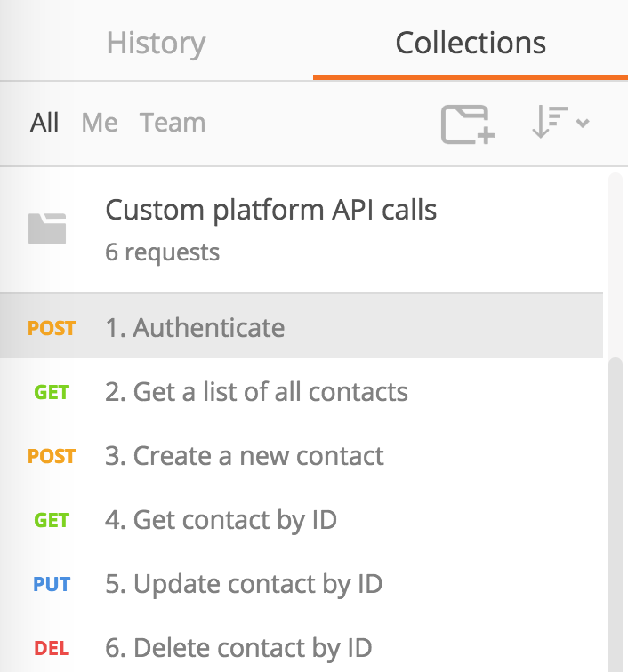Select Create a new contact request
Screen dimensions: 628x672
pyautogui.click(x=245, y=456)
